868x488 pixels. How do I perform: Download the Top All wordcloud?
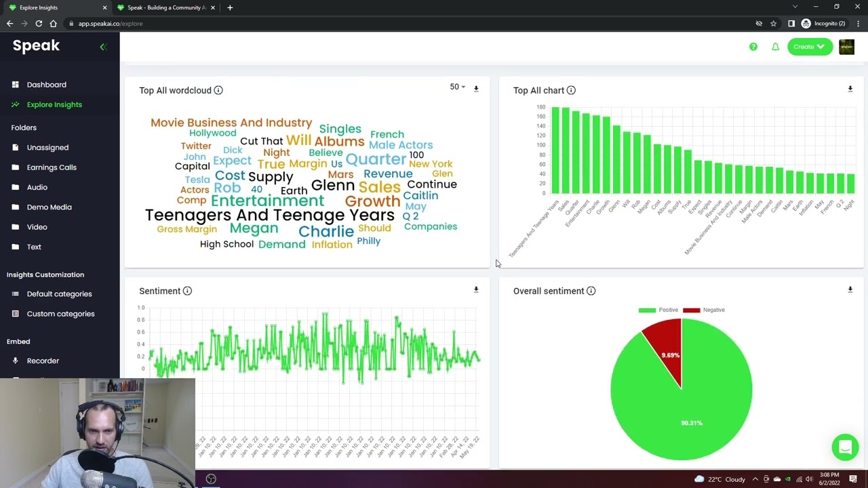pyautogui.click(x=476, y=89)
